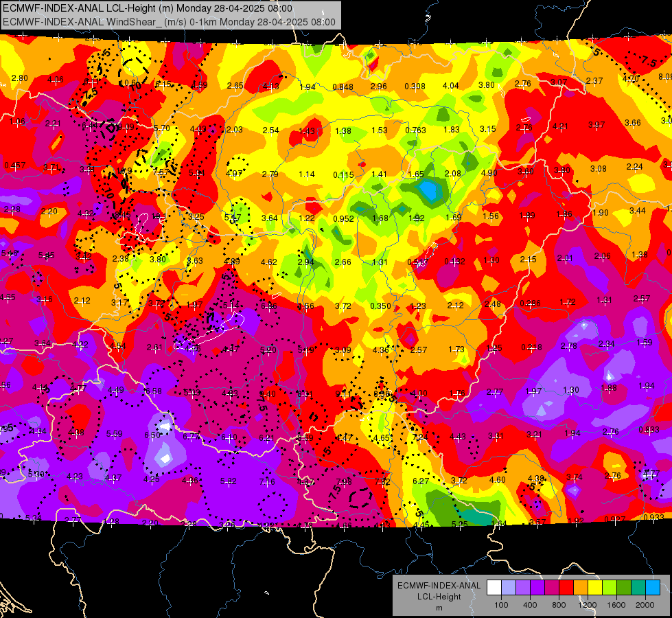The width and height of the screenshot is (672, 618).
Task: Click the grid value 1.14
Action: click(x=306, y=174)
